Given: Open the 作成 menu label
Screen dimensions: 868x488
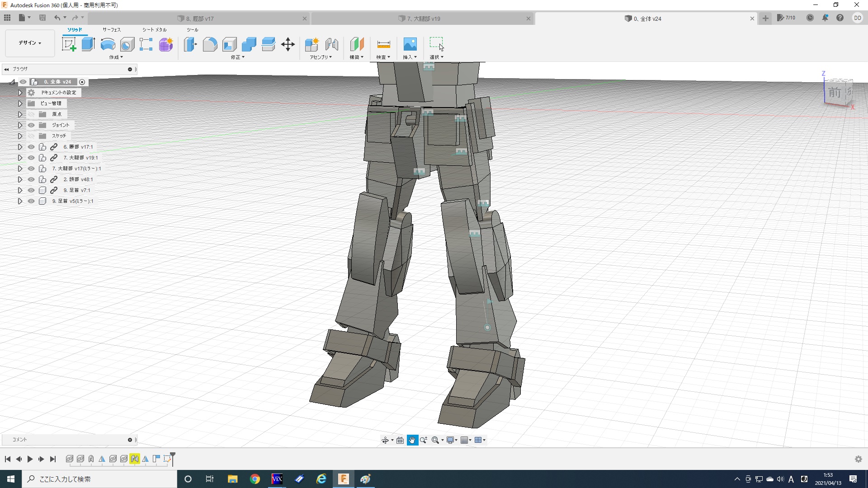Looking at the screenshot, I should [116, 57].
